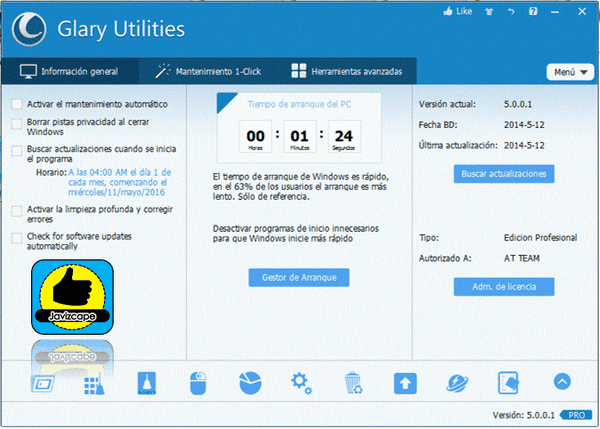
Task: Open the context menu mouse icon
Action: (198, 383)
